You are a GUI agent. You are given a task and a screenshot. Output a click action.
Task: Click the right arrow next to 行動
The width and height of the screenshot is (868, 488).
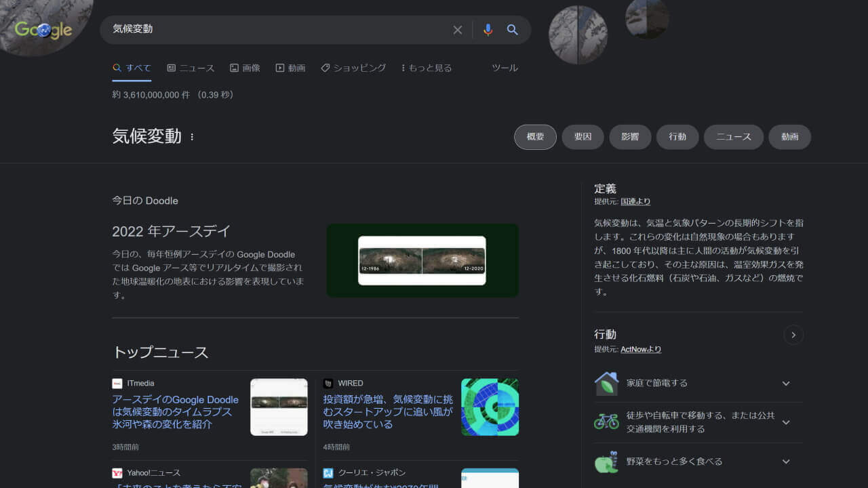click(x=793, y=335)
